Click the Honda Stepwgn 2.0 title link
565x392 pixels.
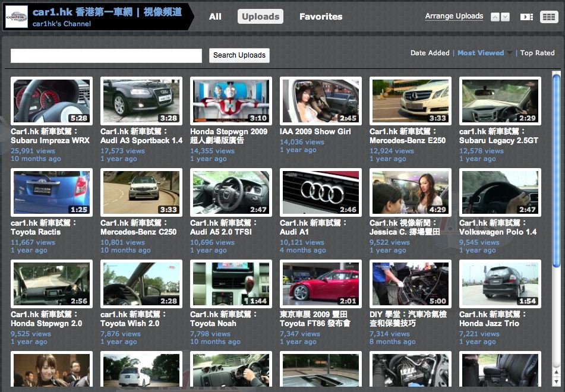pyautogui.click(x=46, y=319)
